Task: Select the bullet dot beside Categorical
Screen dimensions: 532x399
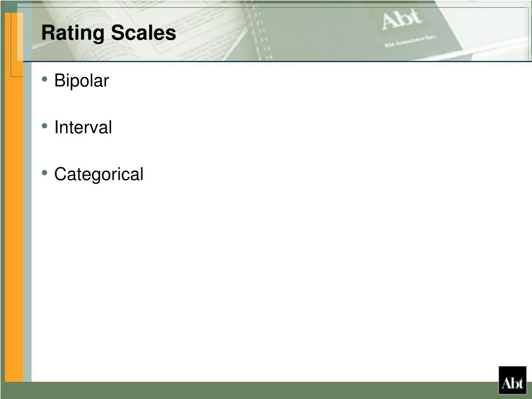Action: (45, 173)
